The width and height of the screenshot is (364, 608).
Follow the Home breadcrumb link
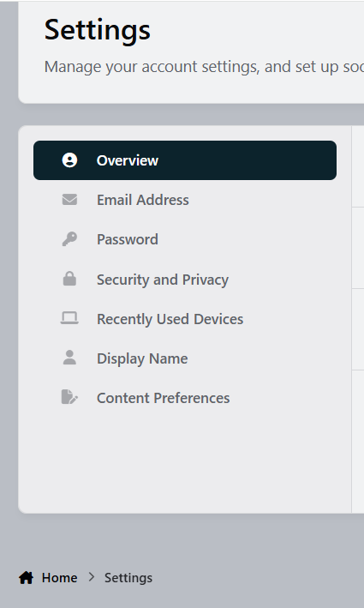(59, 578)
